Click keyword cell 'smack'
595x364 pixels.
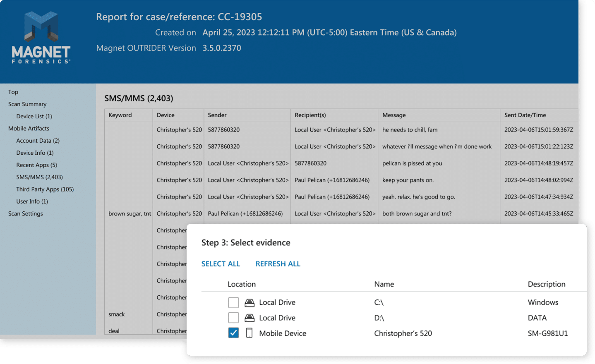117,314
